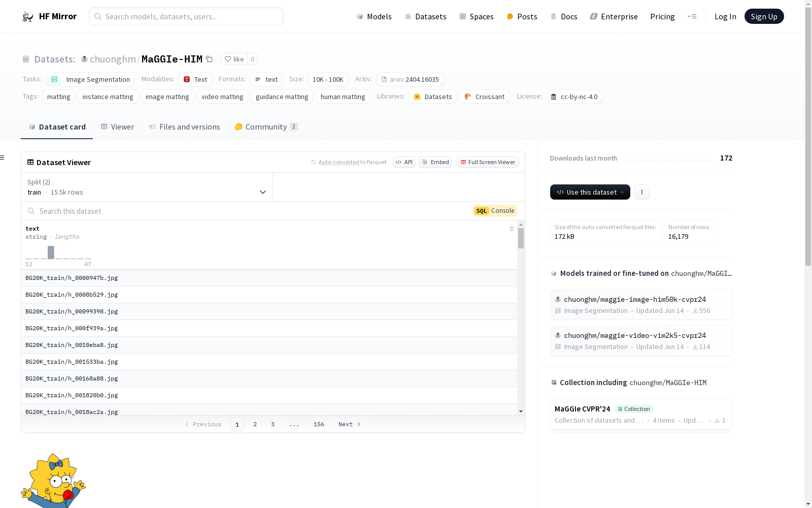
Task: Click the Text modality tag
Action: pyautogui.click(x=195, y=79)
